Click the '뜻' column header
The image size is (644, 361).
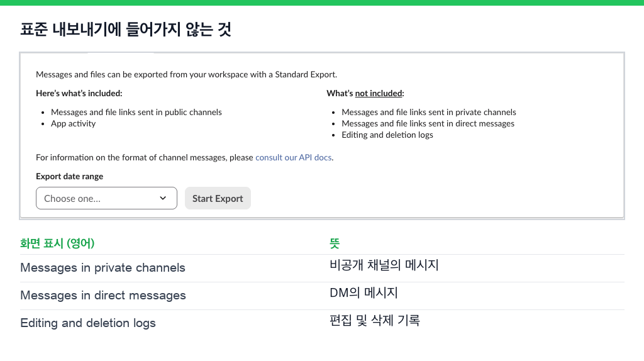335,243
